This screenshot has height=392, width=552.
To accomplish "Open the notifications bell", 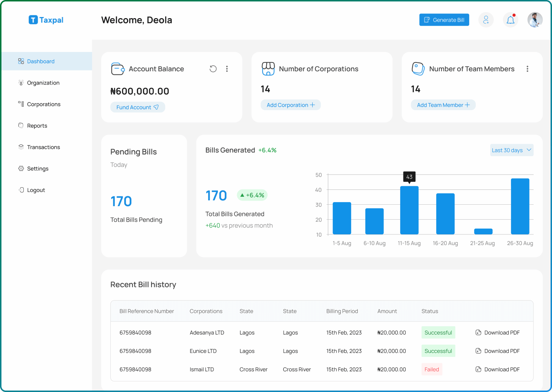I will point(511,20).
